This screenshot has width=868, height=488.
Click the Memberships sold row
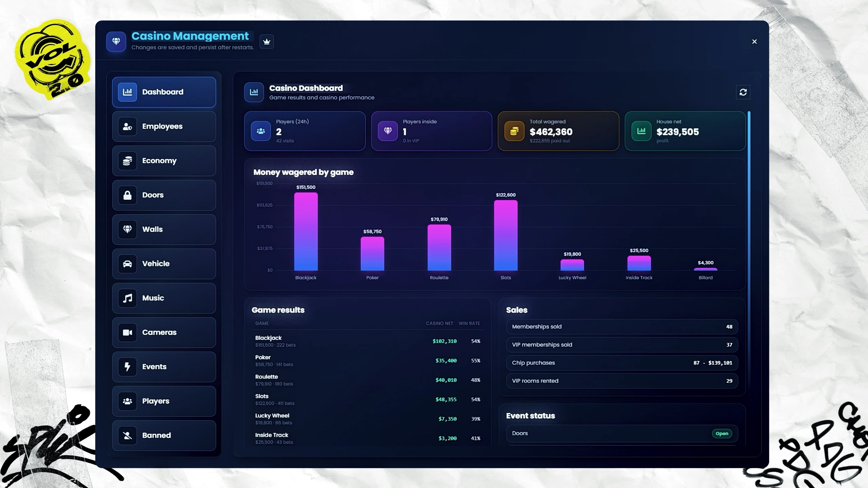click(622, 327)
